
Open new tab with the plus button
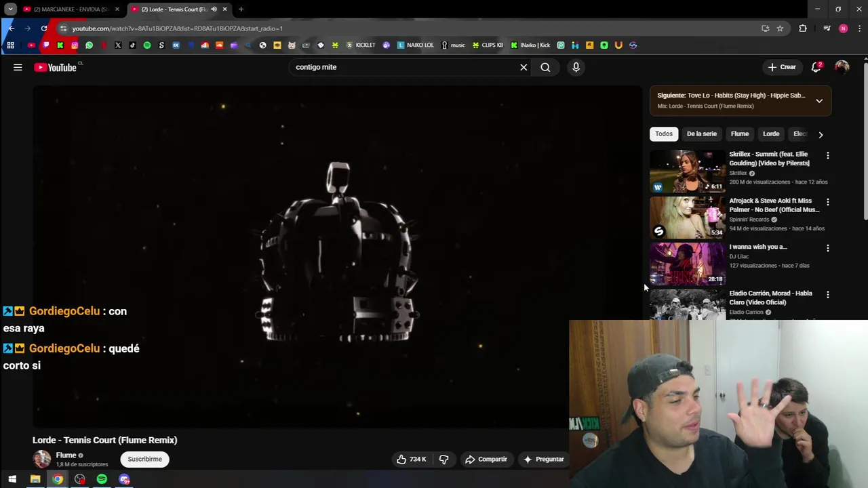[241, 9]
